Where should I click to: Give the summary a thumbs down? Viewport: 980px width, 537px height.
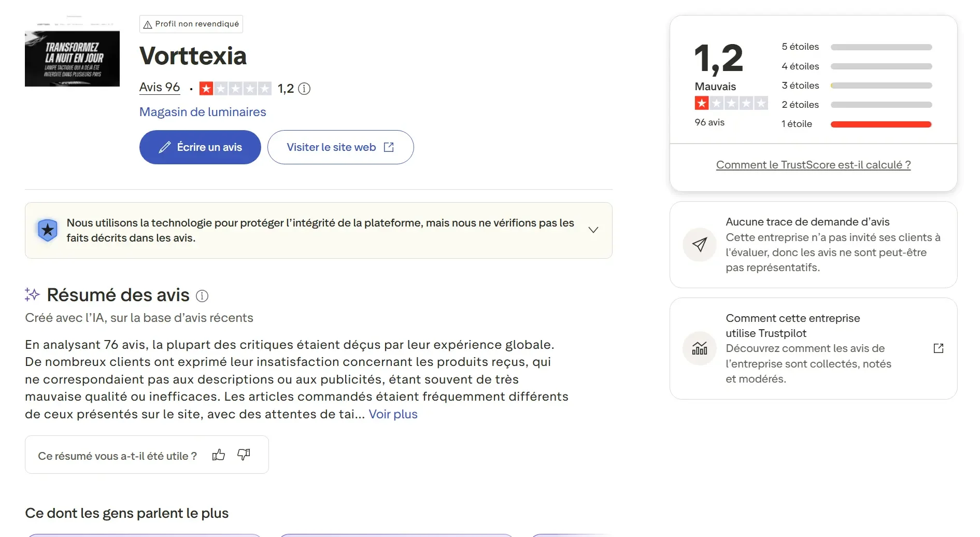244,455
